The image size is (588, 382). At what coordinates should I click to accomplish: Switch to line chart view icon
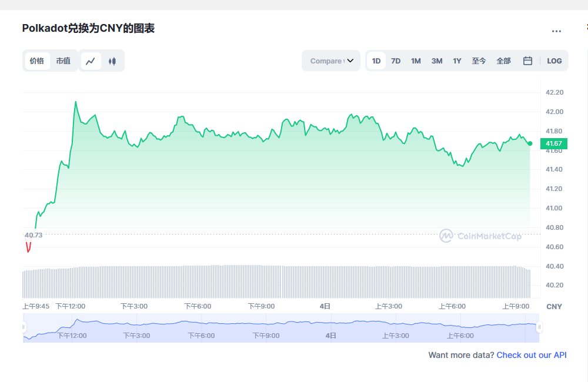[91, 61]
